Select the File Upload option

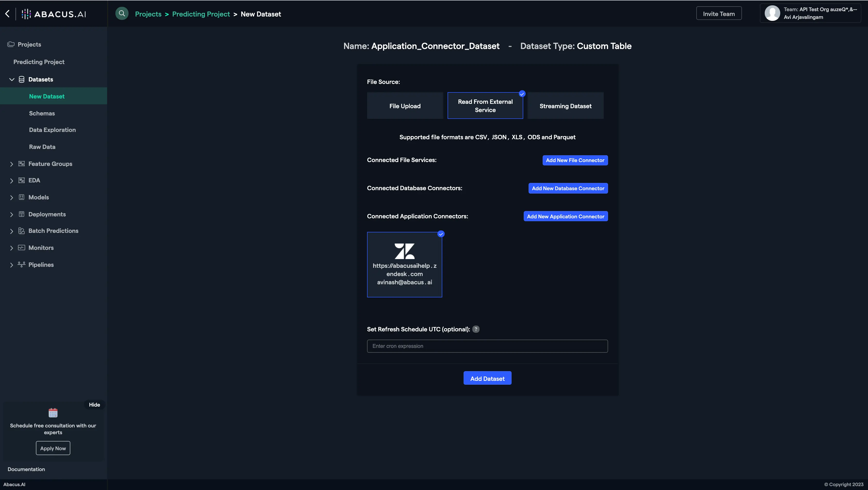pos(405,106)
